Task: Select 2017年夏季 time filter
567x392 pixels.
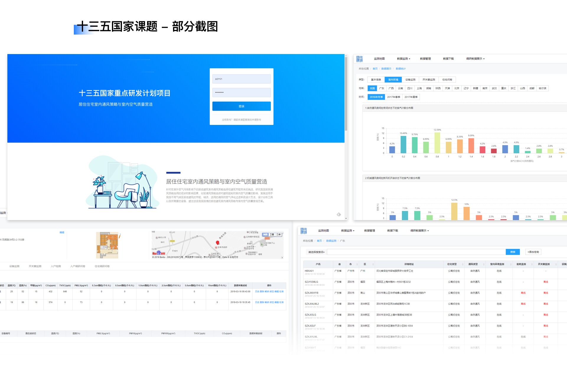Action: click(411, 97)
